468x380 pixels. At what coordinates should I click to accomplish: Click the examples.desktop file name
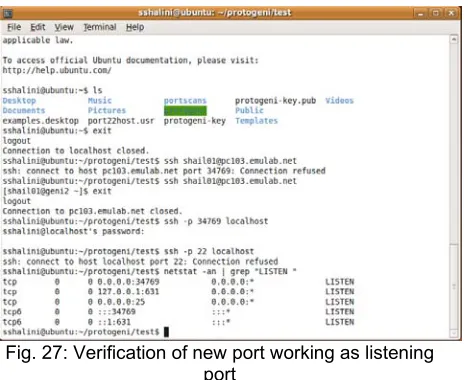(41, 121)
